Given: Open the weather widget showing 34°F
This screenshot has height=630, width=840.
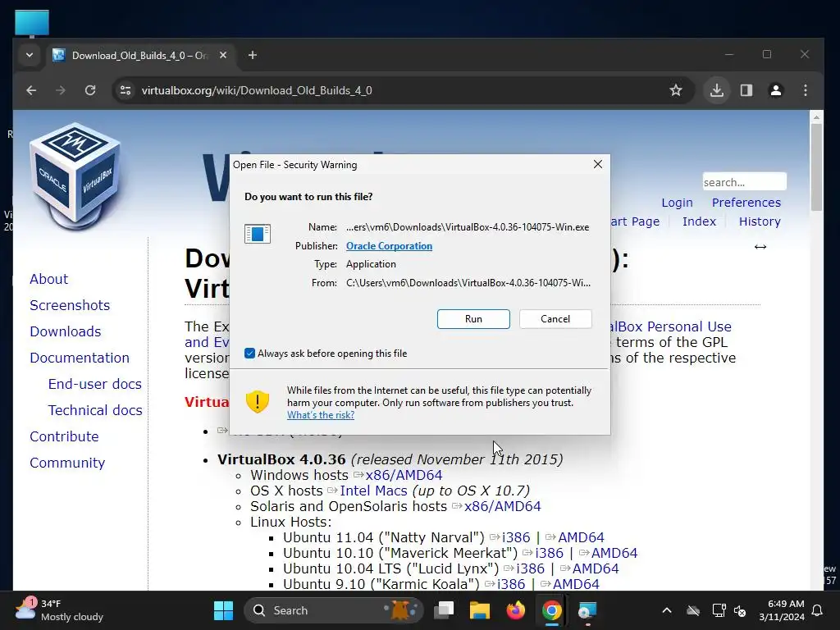Looking at the screenshot, I should click(59, 610).
